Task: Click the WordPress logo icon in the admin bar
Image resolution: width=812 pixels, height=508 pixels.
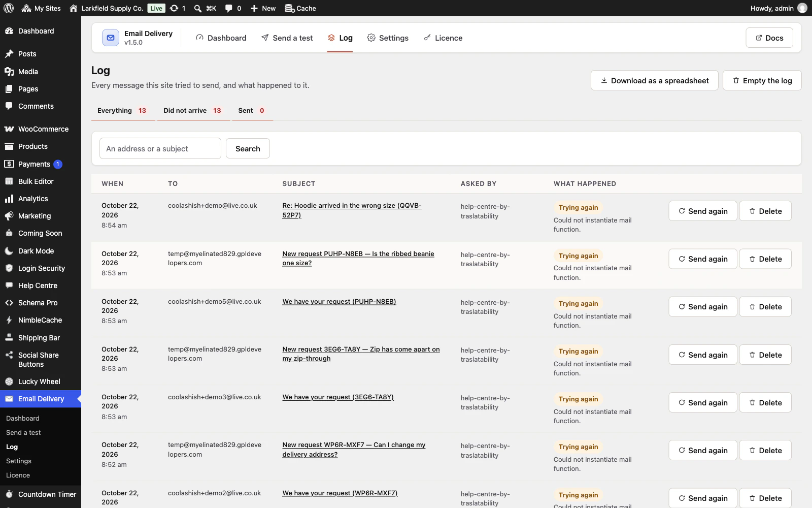Action: (x=9, y=8)
